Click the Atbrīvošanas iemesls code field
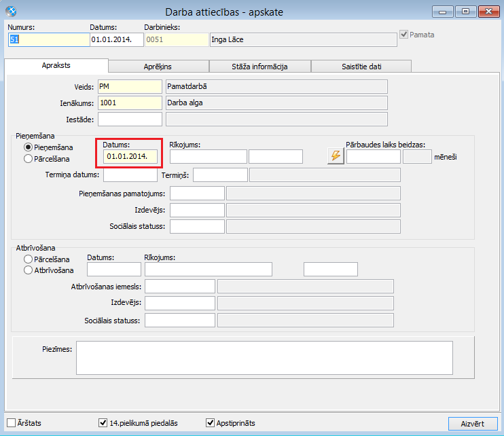The image size is (504, 436). point(180,287)
